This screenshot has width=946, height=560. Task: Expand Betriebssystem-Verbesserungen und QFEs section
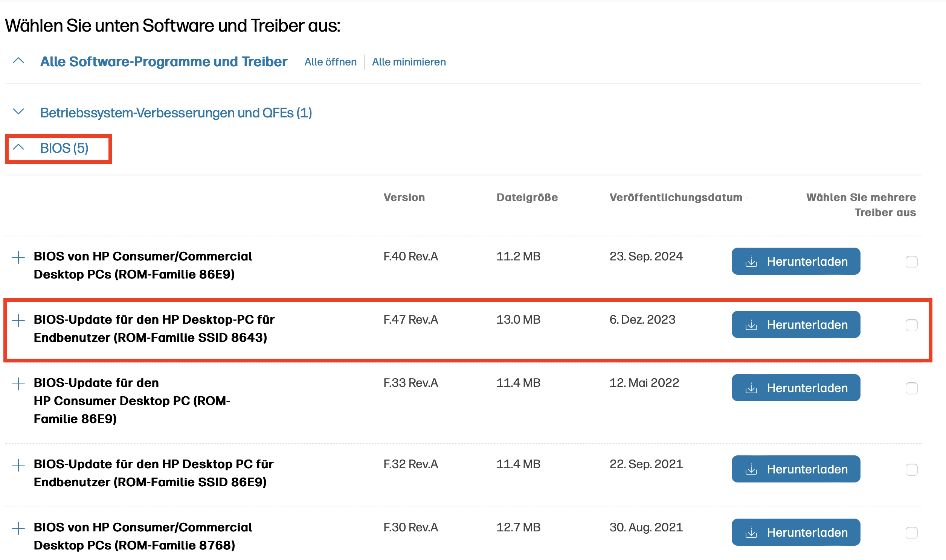pyautogui.click(x=18, y=112)
